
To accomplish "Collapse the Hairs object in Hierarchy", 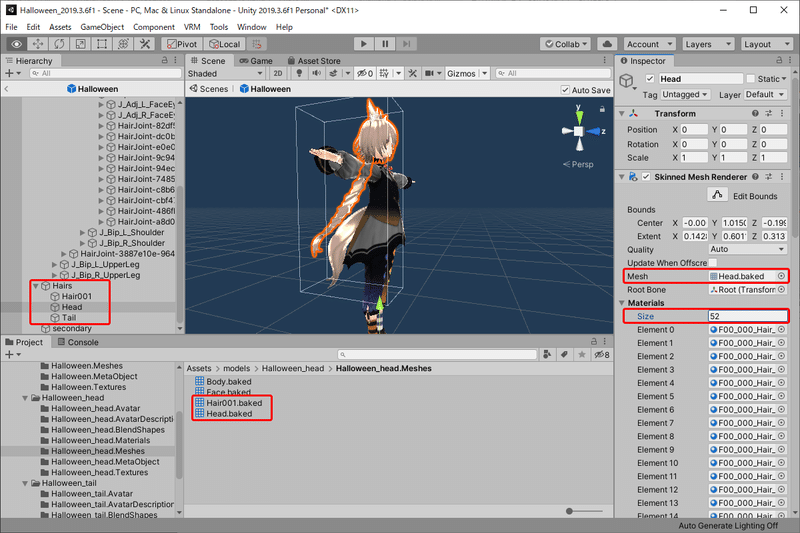I will pyautogui.click(x=36, y=286).
